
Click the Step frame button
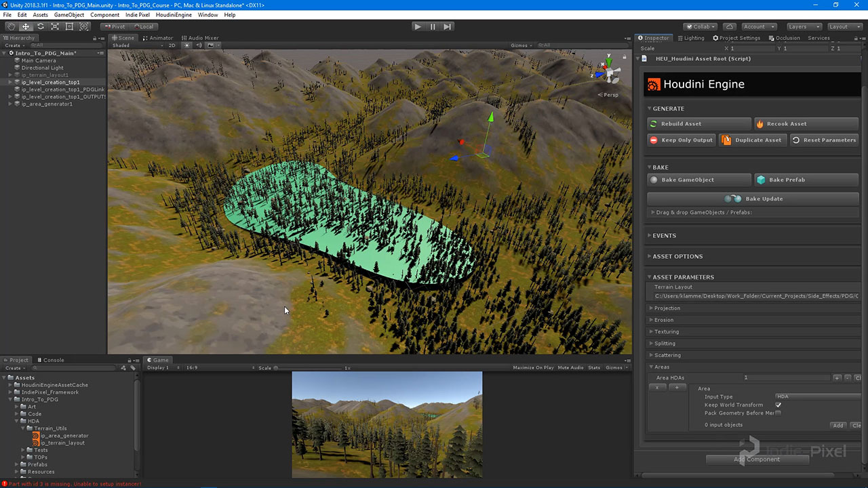click(x=447, y=26)
